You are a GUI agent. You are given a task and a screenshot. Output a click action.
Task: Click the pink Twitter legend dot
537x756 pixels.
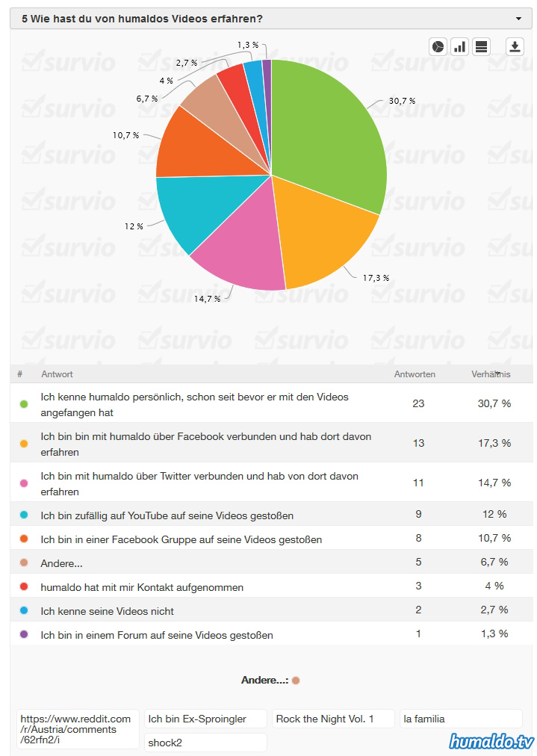24,483
